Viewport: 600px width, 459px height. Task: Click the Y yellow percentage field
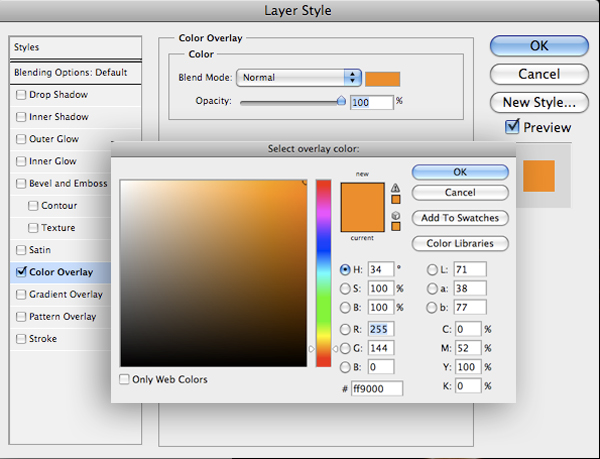(x=468, y=367)
